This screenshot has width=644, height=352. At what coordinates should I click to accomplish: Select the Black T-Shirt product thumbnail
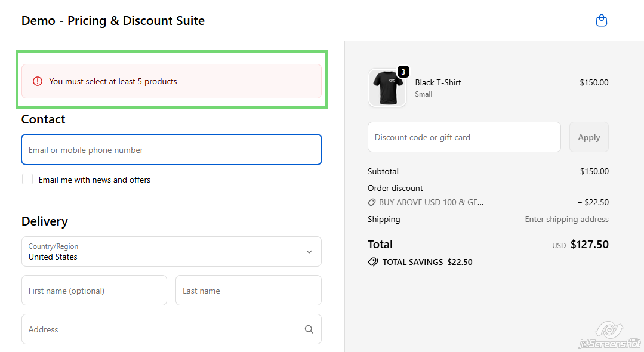[387, 88]
